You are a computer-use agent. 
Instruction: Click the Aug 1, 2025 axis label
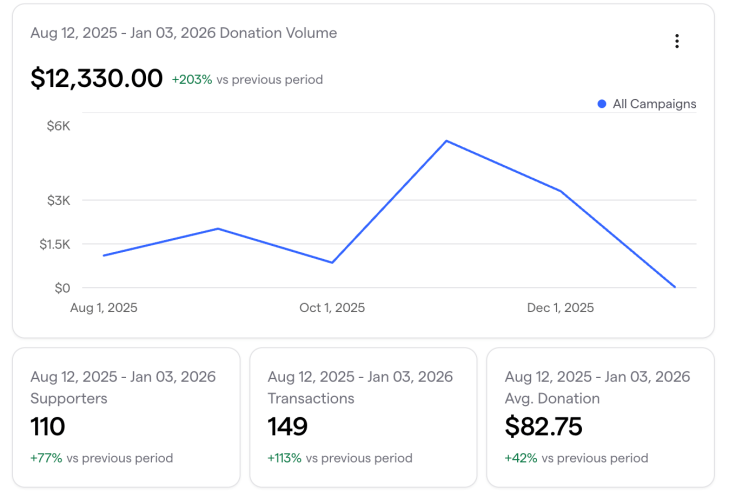click(104, 308)
